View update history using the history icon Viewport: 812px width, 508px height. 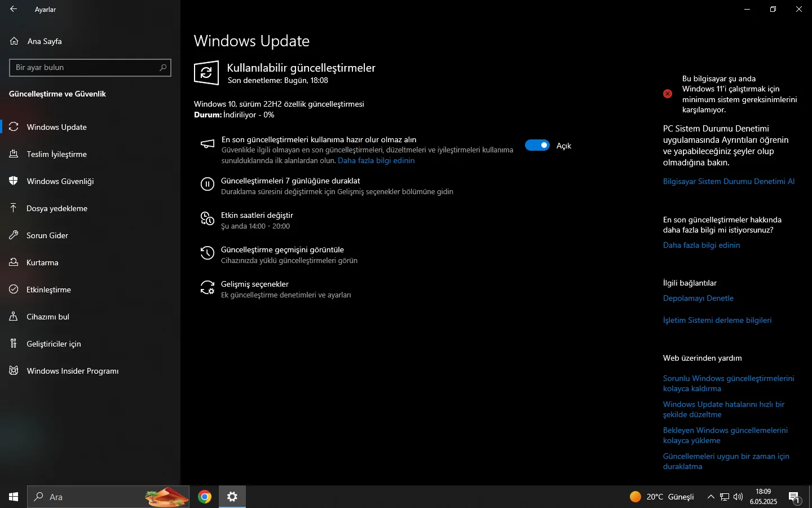208,253
